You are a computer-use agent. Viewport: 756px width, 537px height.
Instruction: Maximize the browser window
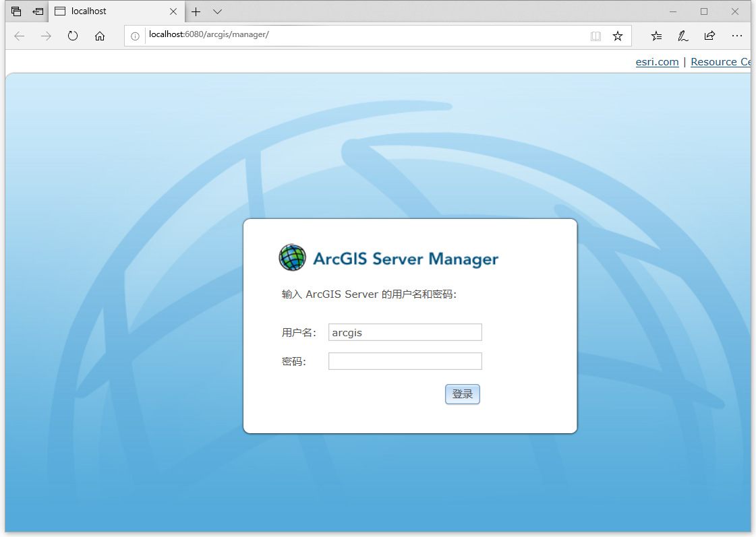tap(704, 11)
